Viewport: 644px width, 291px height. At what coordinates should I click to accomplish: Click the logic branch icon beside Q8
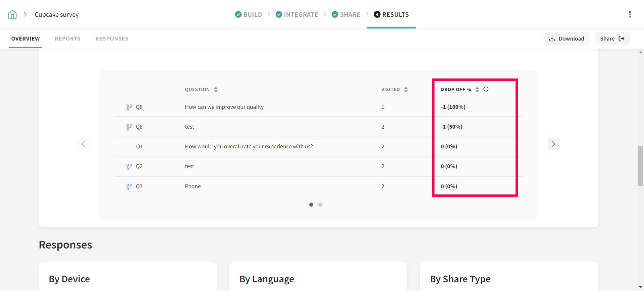coord(129,107)
